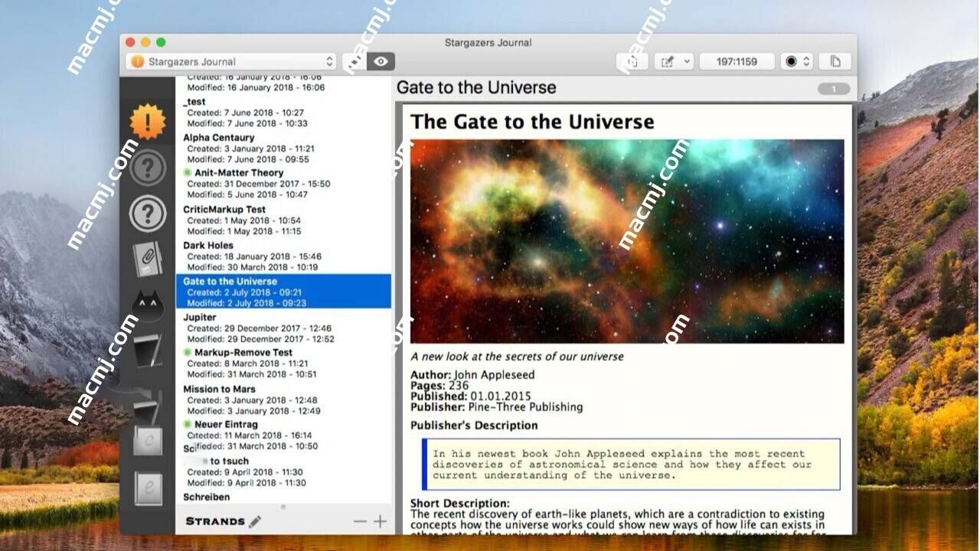Click the 'Pages: 236' line
Screen dimensions: 980x551
click(x=441, y=386)
